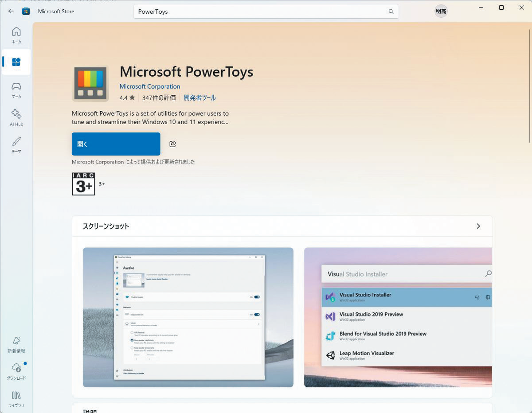The width and height of the screenshot is (532, 413).
Task: Click the Microsoft Store logo in the title bar
Action: click(26, 11)
